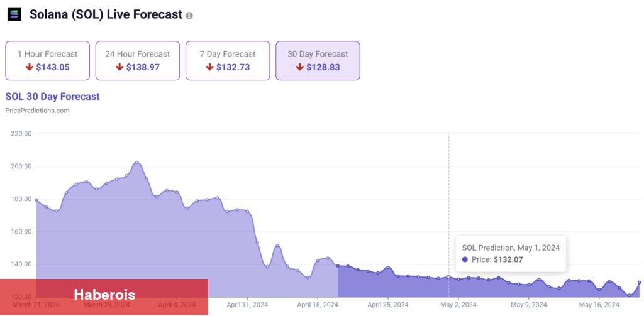Click the April 11, 2024 axis label
Image resolution: width=644 pixels, height=316 pixels.
[247, 305]
